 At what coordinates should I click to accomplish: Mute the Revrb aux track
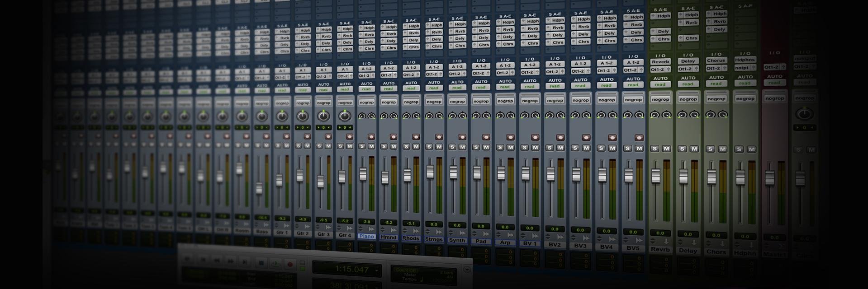(x=666, y=149)
